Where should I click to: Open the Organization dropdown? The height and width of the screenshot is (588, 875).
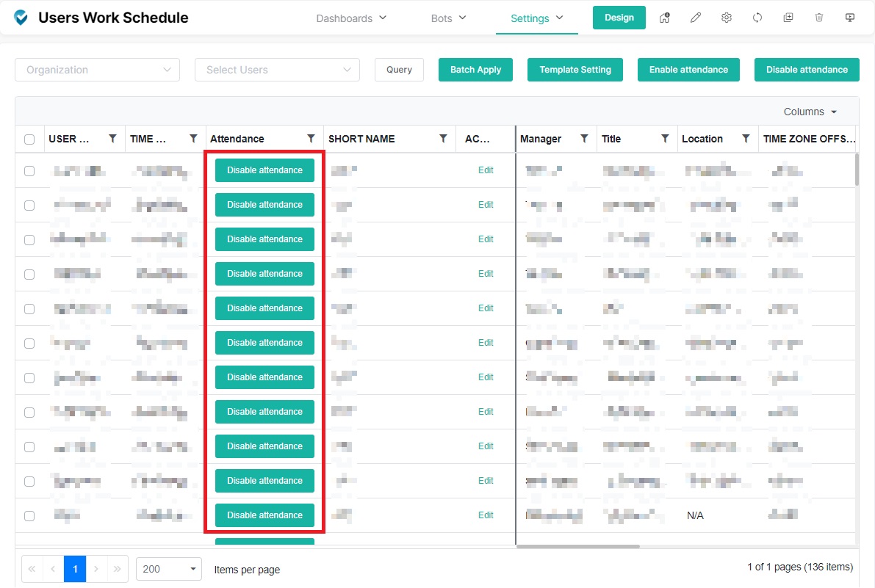[x=97, y=70]
